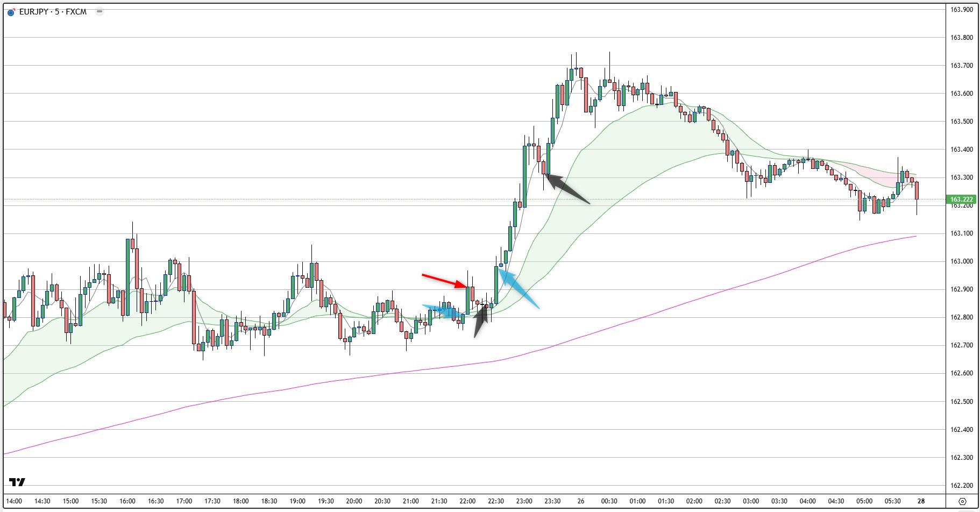Click the 162.500 price axis label
The height and width of the screenshot is (512, 980).
click(x=962, y=401)
